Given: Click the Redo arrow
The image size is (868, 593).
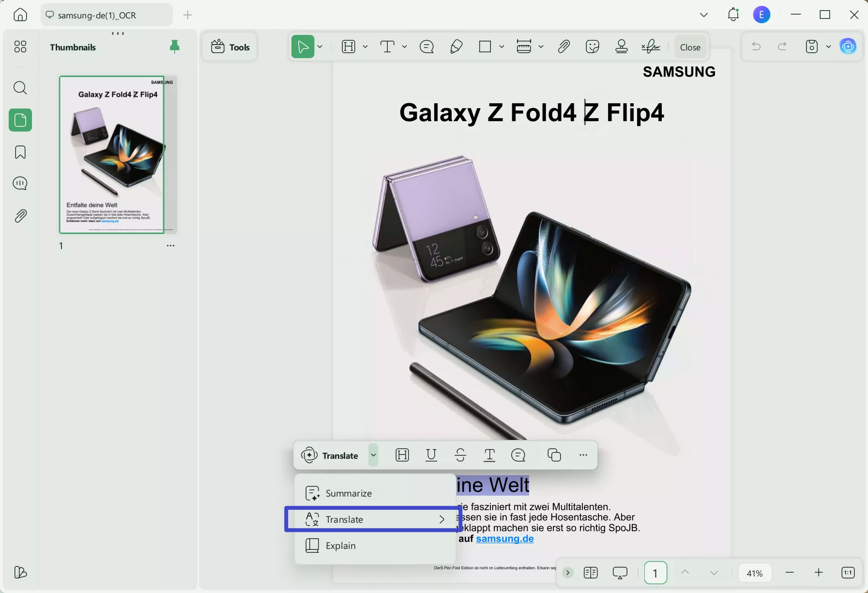Looking at the screenshot, I should point(782,47).
